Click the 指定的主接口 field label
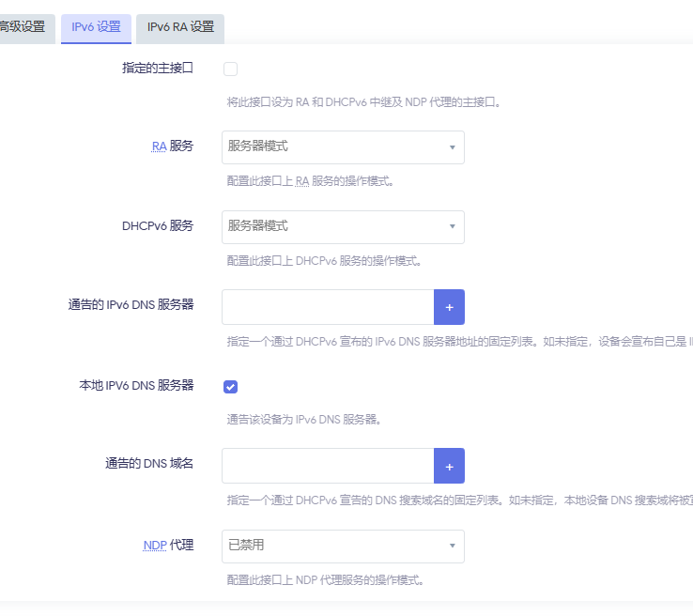This screenshot has height=616, width=693. click(x=158, y=69)
